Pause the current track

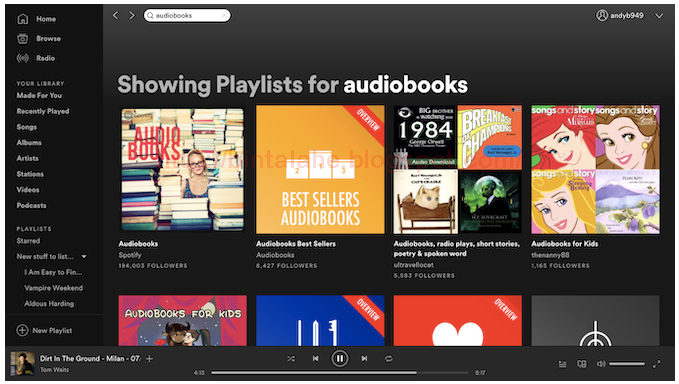[x=340, y=358]
